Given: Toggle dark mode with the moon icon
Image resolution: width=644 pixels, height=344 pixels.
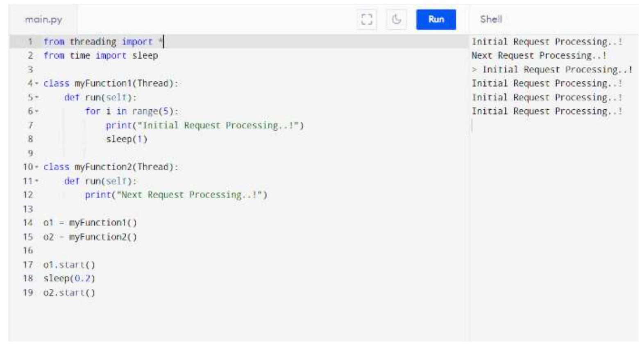Looking at the screenshot, I should (x=396, y=19).
